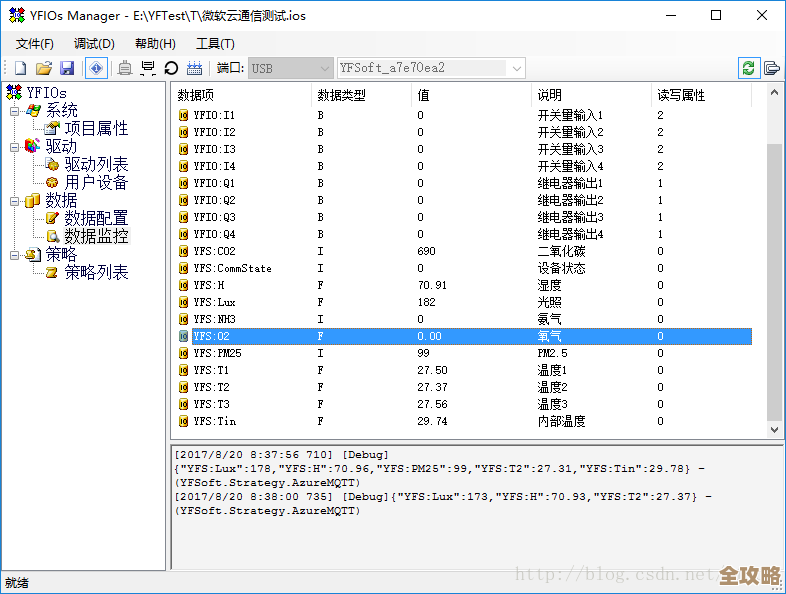
Task: Select 数据配置 in the tree
Action: (96, 219)
